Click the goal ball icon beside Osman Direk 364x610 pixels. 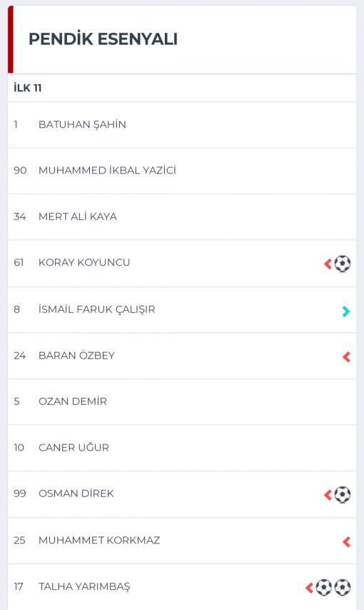[343, 495]
